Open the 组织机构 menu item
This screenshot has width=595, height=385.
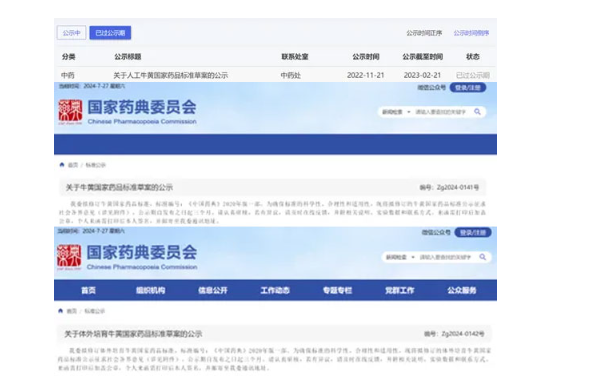coord(151,291)
